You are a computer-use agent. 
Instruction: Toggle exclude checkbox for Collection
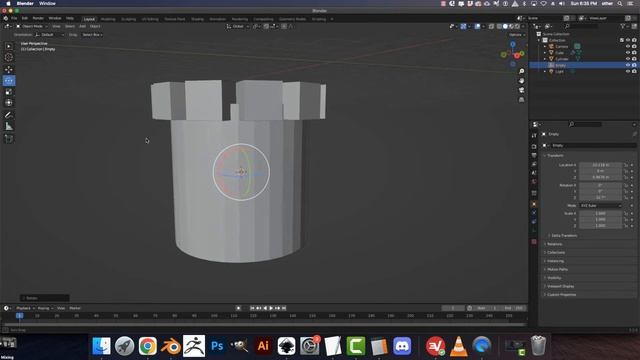click(x=622, y=40)
